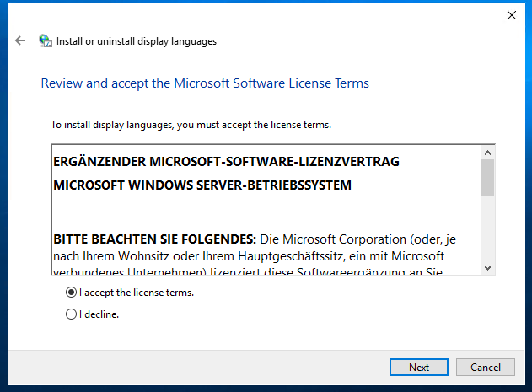Click the 'Review and accept' blue heading
The height and width of the screenshot is (392, 532).
pyautogui.click(x=205, y=83)
